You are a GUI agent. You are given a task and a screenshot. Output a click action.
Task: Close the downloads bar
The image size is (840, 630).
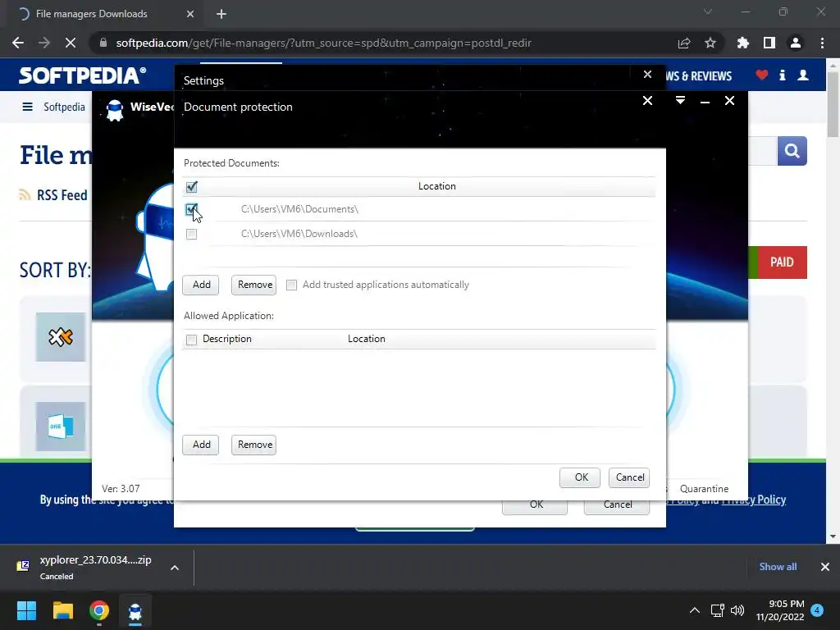(825, 567)
